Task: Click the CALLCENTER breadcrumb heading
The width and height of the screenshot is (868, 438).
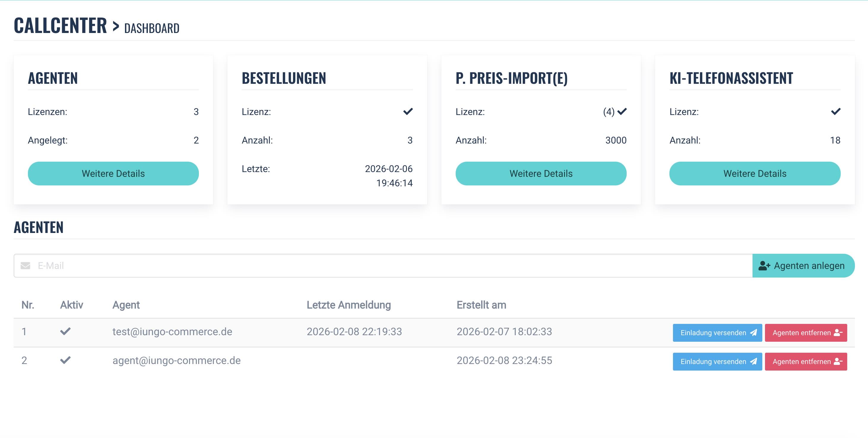Action: 60,26
